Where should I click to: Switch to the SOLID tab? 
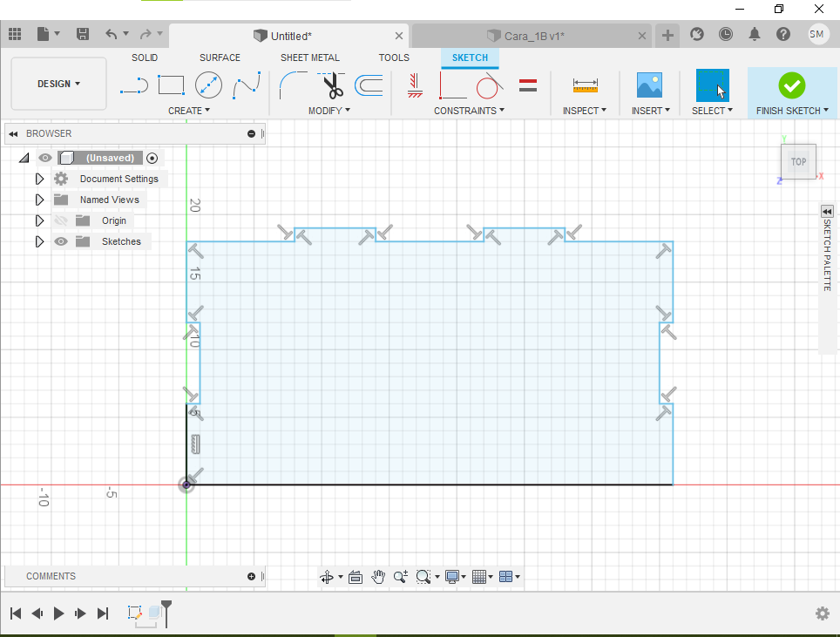tap(145, 58)
